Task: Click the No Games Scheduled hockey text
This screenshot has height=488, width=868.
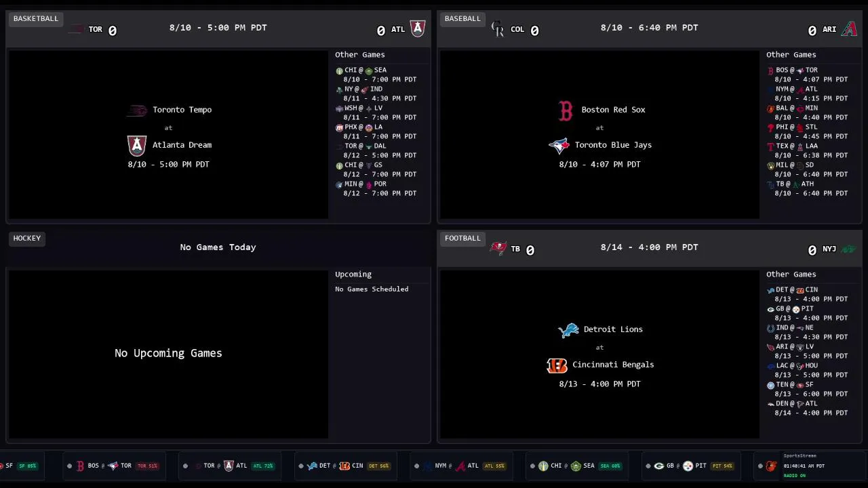Action: (x=372, y=289)
